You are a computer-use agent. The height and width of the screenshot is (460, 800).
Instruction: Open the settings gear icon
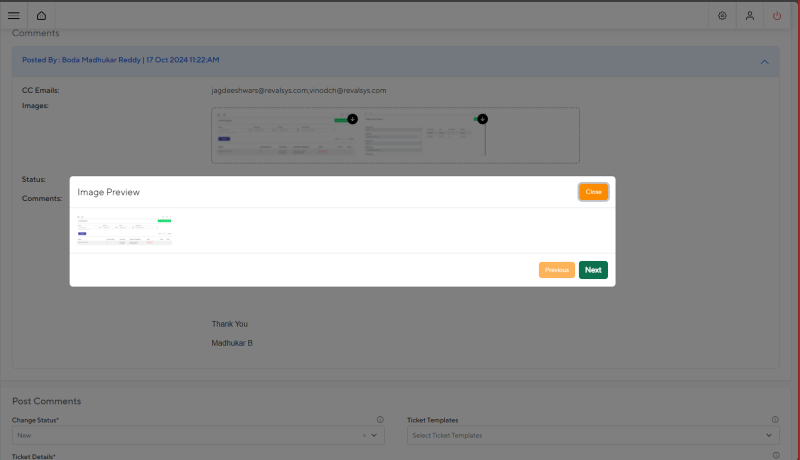coord(722,16)
